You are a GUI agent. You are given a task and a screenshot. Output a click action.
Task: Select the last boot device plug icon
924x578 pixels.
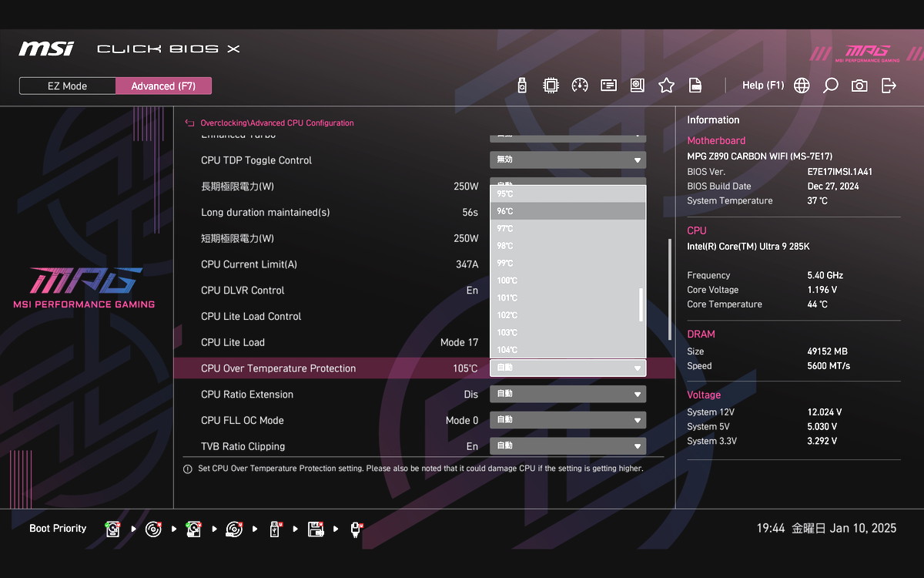(356, 529)
